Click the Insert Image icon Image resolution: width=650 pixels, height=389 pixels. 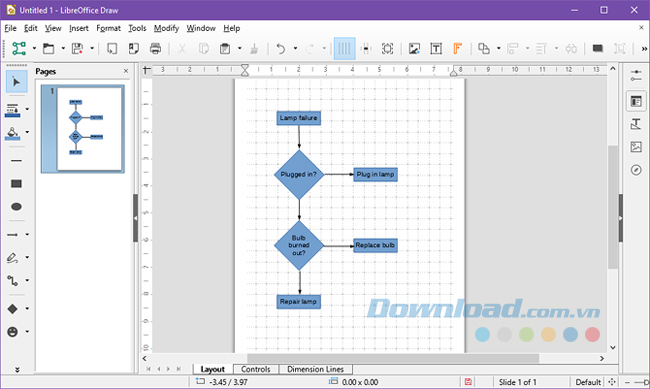pos(414,49)
